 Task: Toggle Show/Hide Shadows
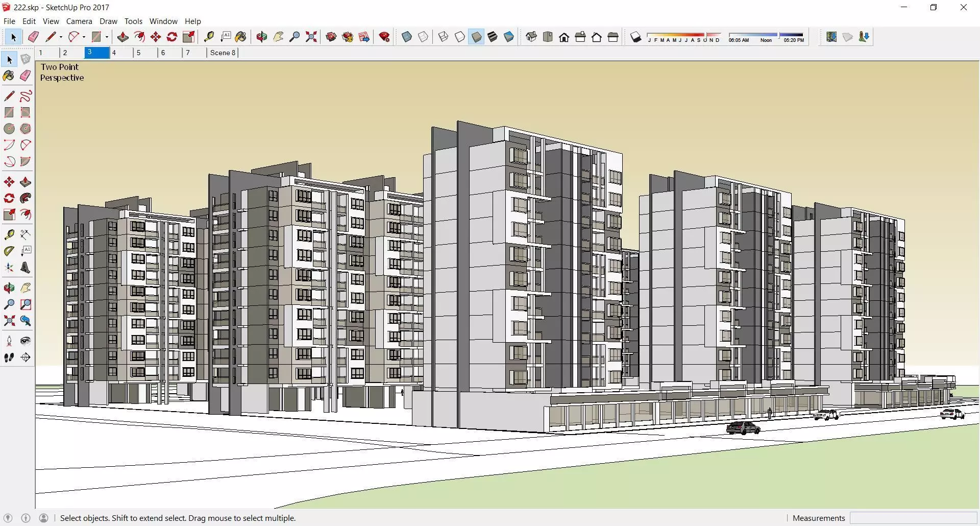(x=635, y=37)
